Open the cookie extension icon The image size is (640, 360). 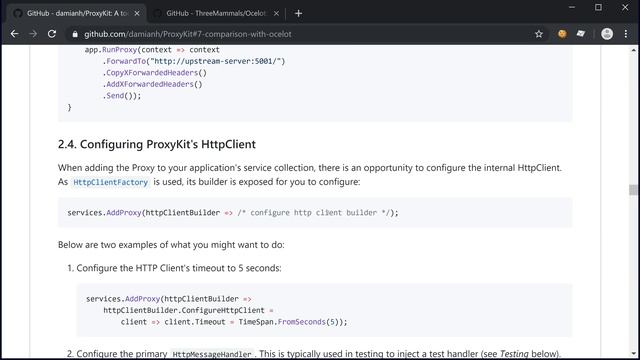click(562, 34)
